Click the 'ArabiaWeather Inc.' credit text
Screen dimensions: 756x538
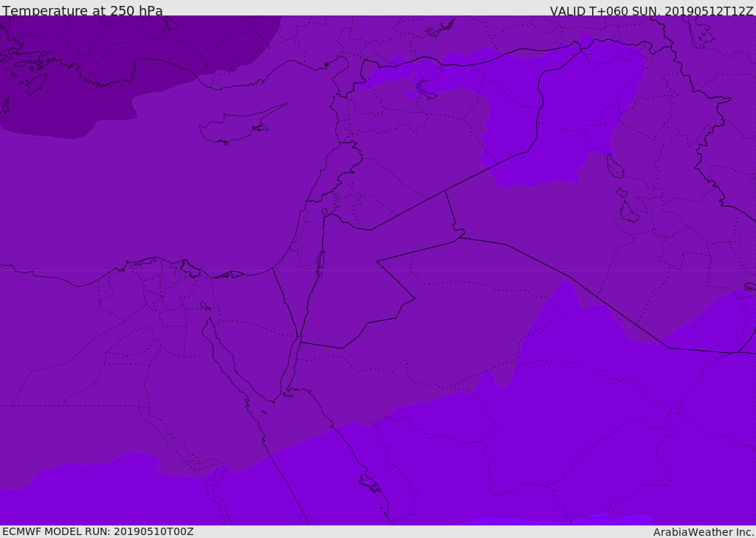704,532
